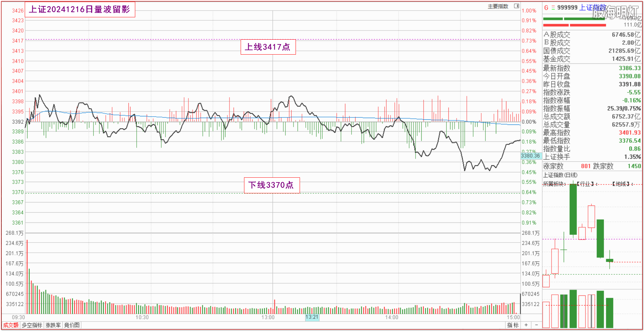The image size is (644, 331).
Task: Zoom out with the minus button
Action: 536,325
